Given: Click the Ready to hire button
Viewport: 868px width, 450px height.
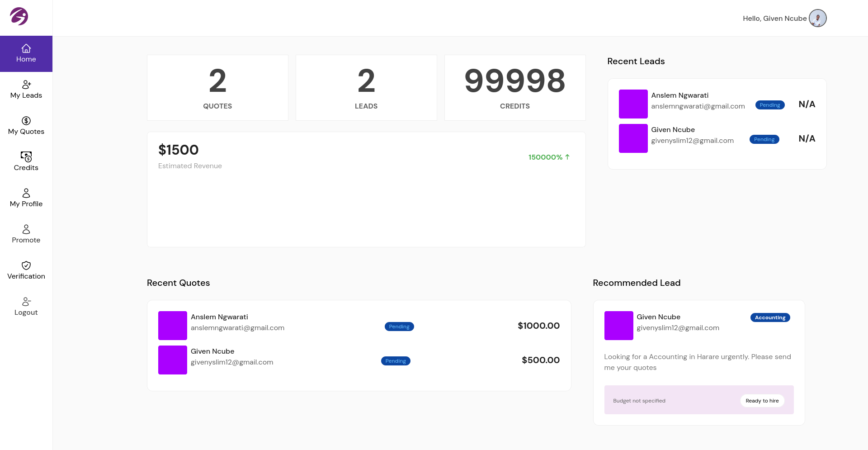Looking at the screenshot, I should coord(762,401).
